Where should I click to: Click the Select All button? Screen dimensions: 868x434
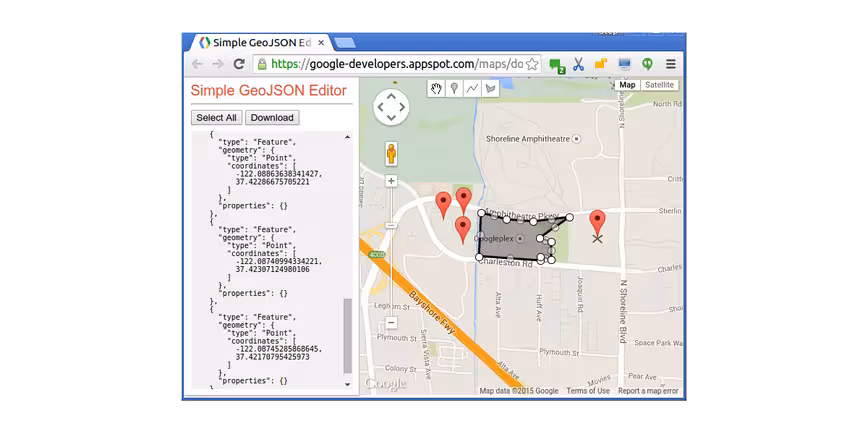(x=216, y=117)
